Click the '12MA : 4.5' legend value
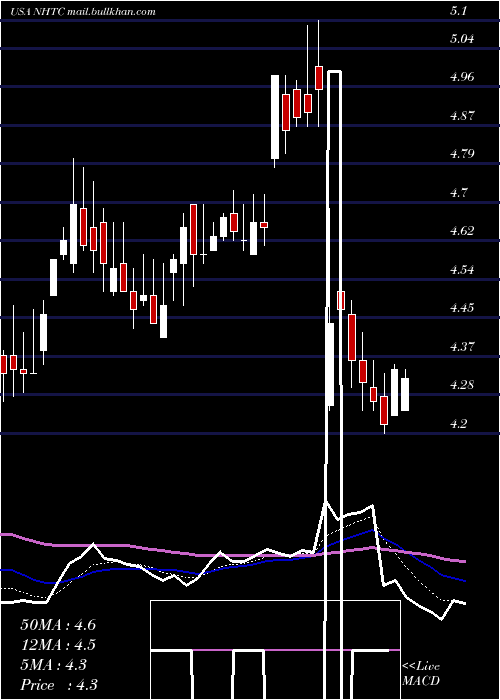The image size is (500, 700). pyautogui.click(x=58, y=645)
